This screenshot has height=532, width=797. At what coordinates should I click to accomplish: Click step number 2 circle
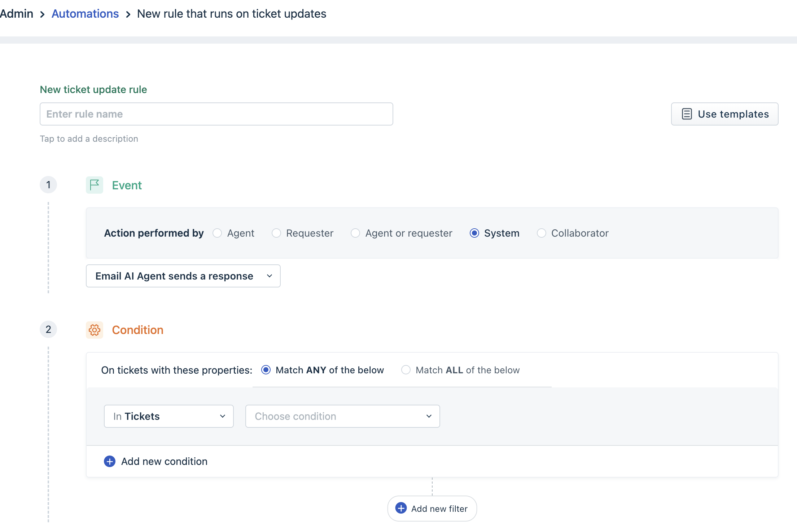[48, 329]
